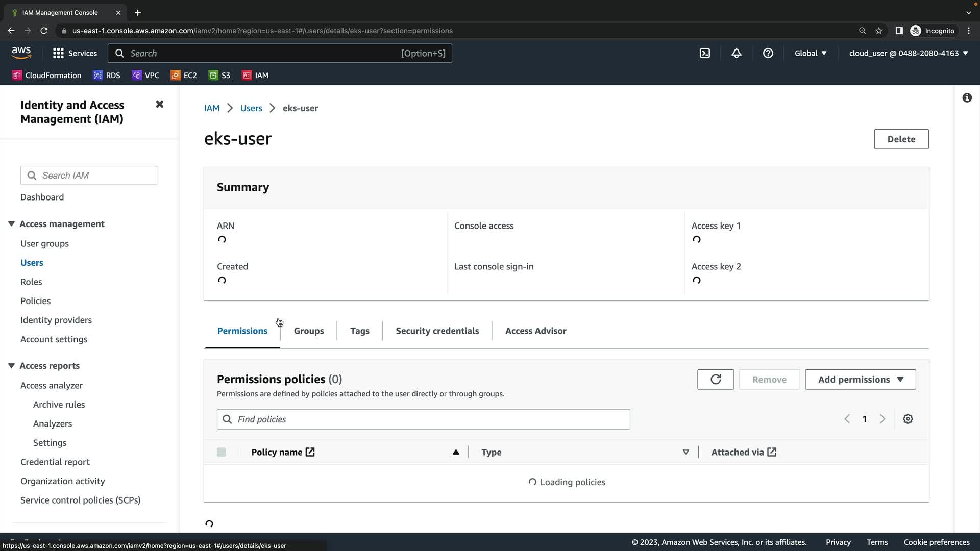Switch to the Groups tab
980x551 pixels.
click(x=308, y=331)
